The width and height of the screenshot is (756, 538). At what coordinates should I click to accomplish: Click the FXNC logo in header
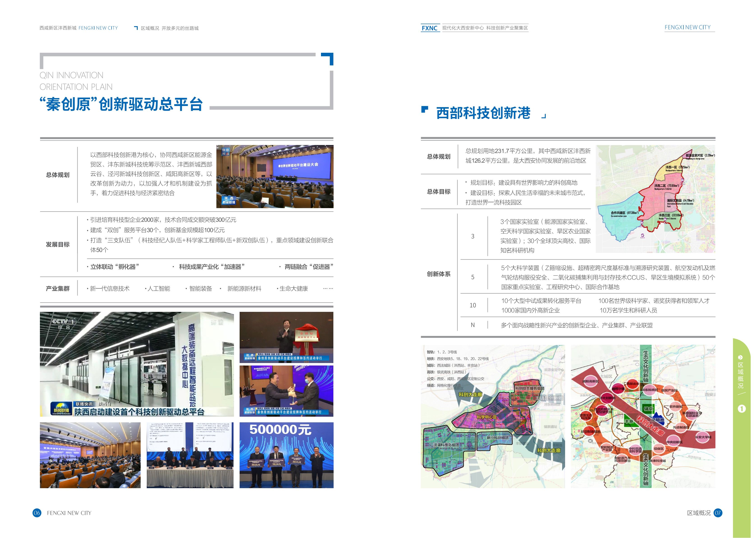tap(429, 28)
